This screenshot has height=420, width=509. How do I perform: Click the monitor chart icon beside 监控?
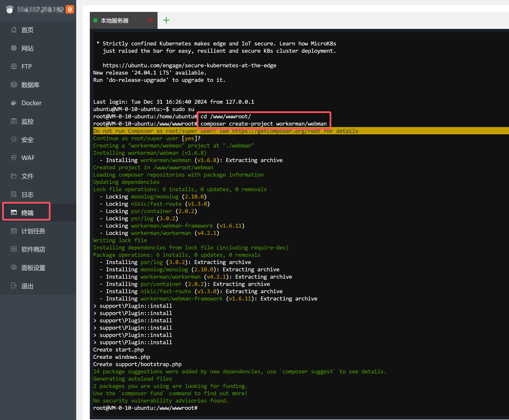14,121
